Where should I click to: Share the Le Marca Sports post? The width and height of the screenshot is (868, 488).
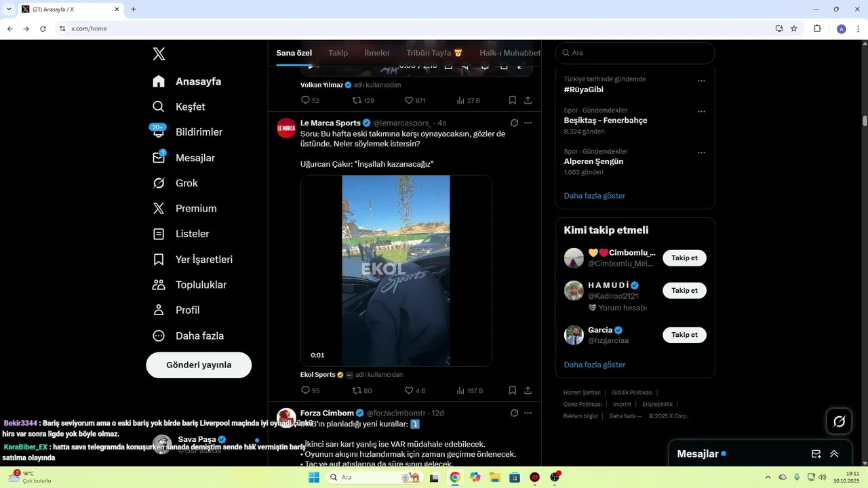(528, 390)
